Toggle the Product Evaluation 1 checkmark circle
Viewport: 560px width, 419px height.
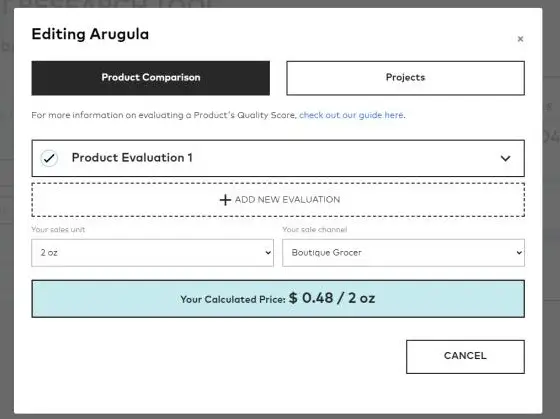tap(49, 158)
